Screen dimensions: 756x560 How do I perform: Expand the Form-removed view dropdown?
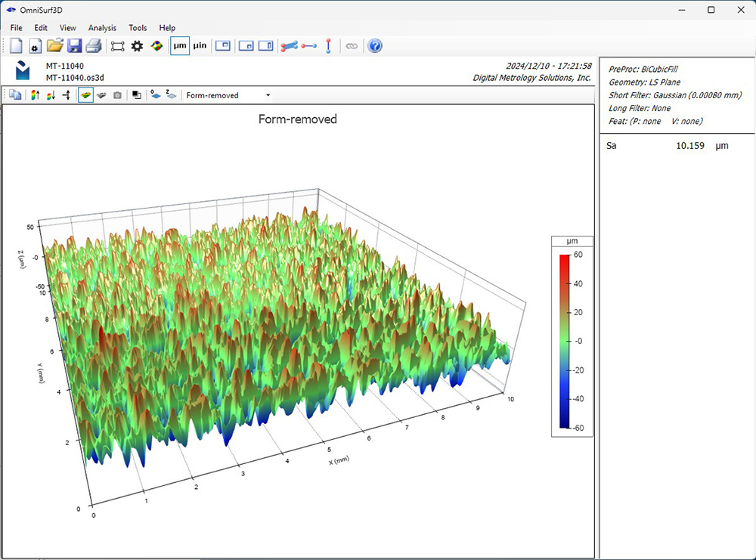pyautogui.click(x=268, y=95)
